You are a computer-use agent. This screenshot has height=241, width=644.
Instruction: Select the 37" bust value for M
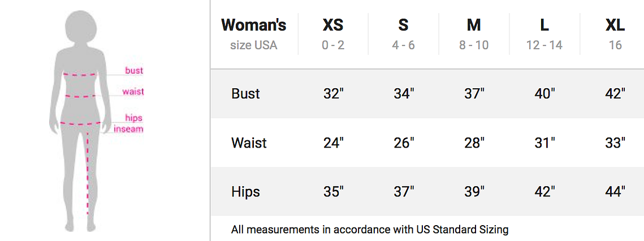(474, 94)
